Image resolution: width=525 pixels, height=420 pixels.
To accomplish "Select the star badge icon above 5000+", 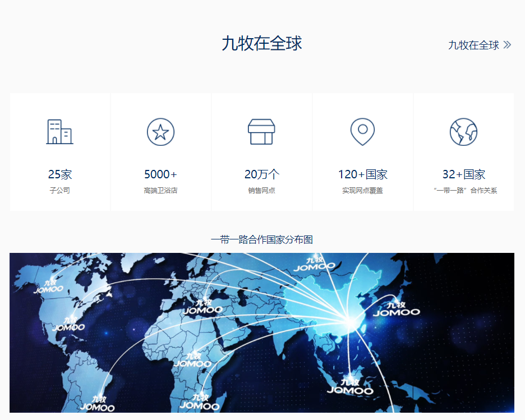I will pyautogui.click(x=161, y=131).
